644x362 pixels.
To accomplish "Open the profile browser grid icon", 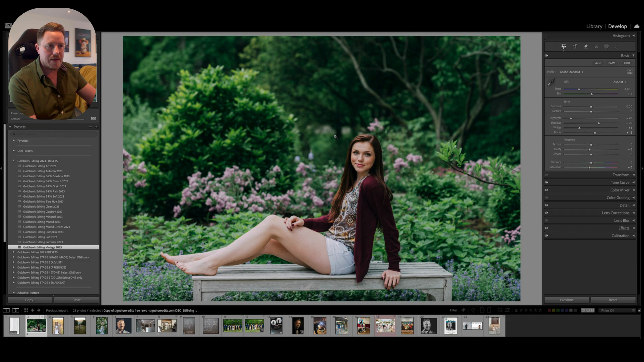I will point(630,72).
